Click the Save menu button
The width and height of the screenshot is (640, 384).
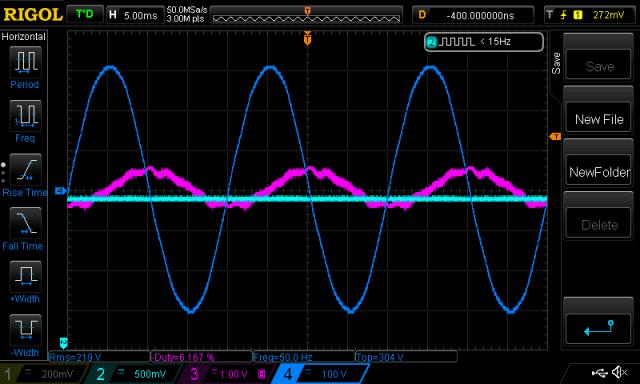(599, 66)
